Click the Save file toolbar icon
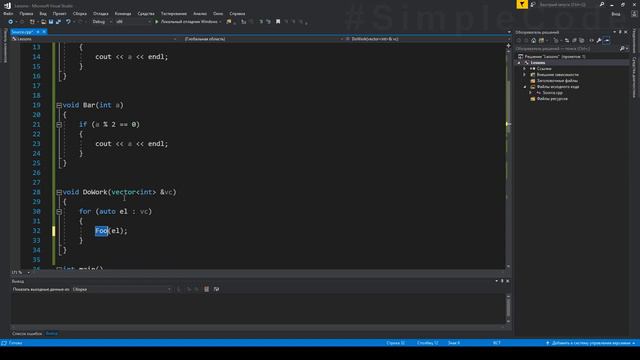This screenshot has width=640, height=360. [x=51, y=22]
